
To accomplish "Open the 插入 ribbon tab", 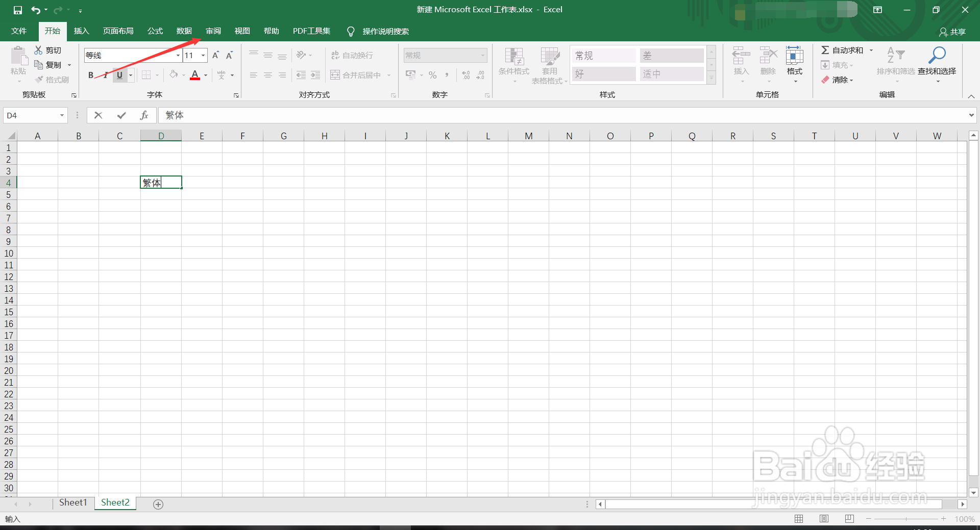I will pyautogui.click(x=81, y=31).
